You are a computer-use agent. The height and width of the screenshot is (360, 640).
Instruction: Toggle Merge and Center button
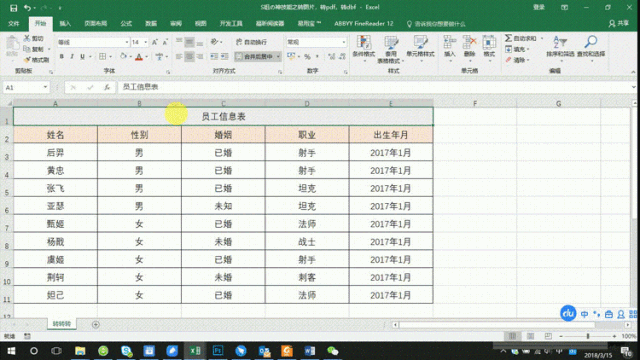click(254, 57)
